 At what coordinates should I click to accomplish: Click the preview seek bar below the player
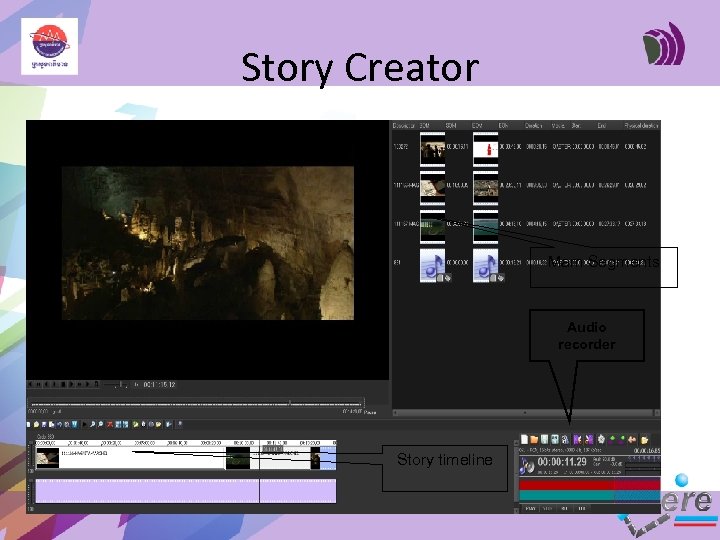point(196,403)
